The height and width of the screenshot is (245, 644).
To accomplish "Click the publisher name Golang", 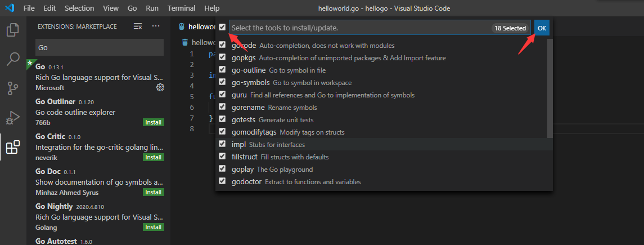I will click(x=47, y=228).
